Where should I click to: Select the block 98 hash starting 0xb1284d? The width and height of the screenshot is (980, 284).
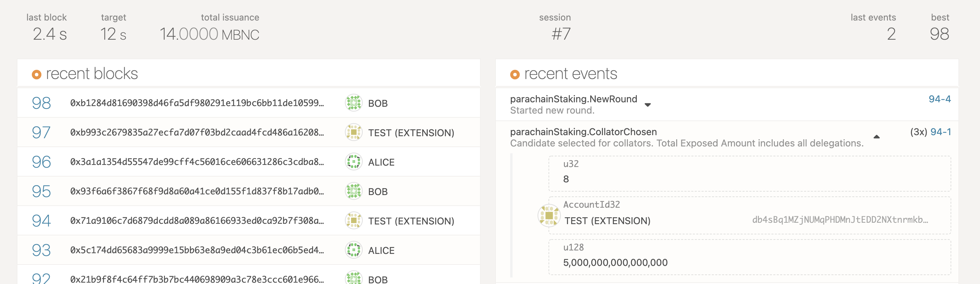pos(197,103)
